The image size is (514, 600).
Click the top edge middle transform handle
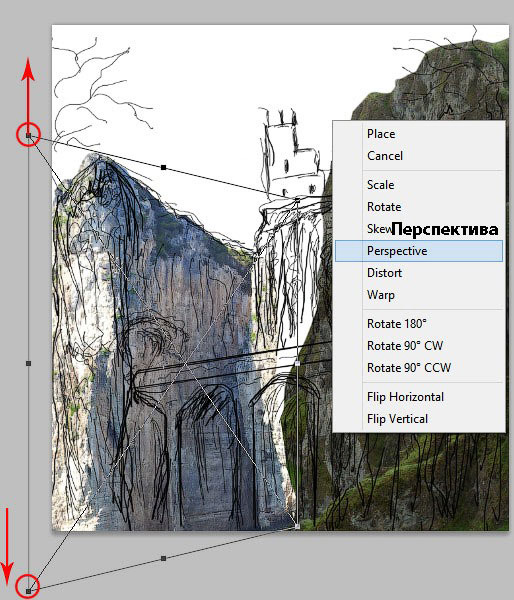coord(163,167)
